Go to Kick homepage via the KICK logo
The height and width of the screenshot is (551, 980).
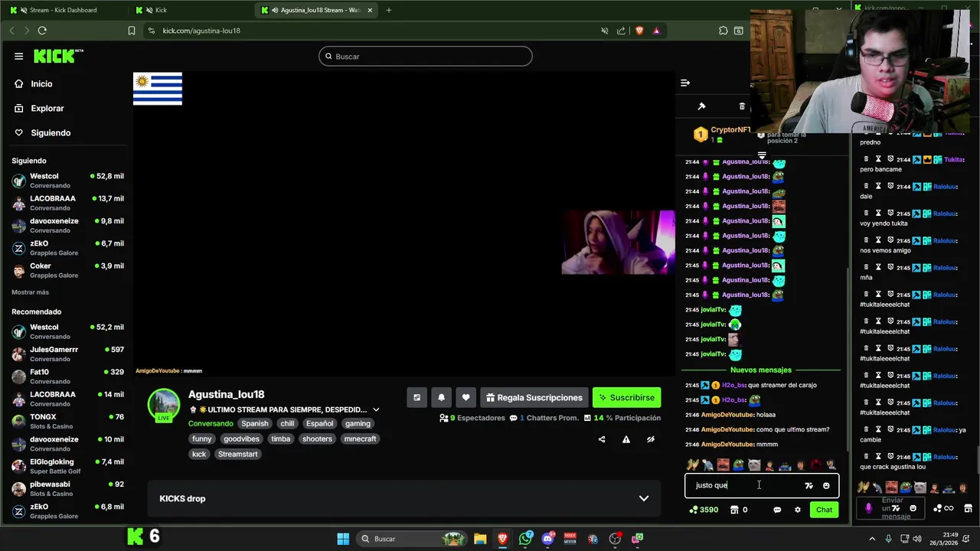(x=58, y=56)
